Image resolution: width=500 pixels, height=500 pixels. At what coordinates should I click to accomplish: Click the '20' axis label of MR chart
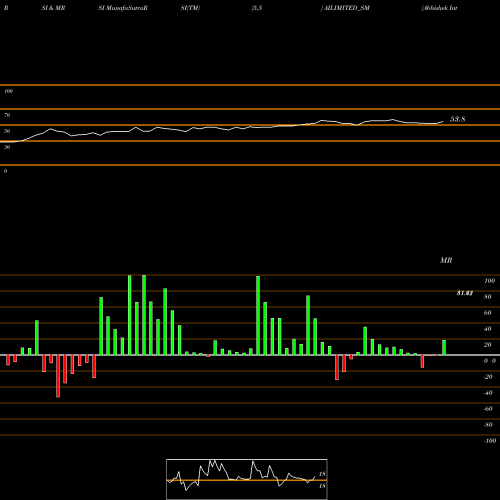tap(488, 345)
